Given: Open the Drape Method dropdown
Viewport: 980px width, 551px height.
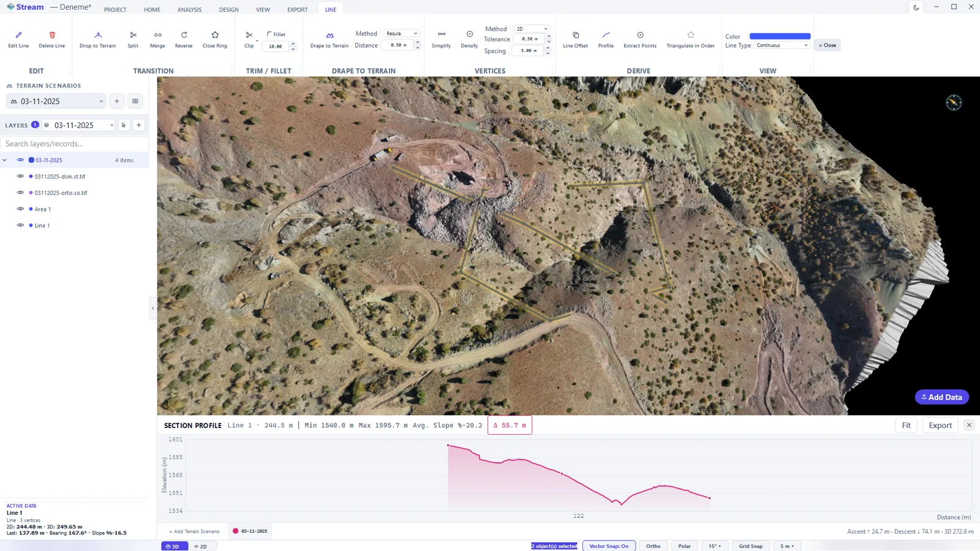Looking at the screenshot, I should click(x=401, y=34).
